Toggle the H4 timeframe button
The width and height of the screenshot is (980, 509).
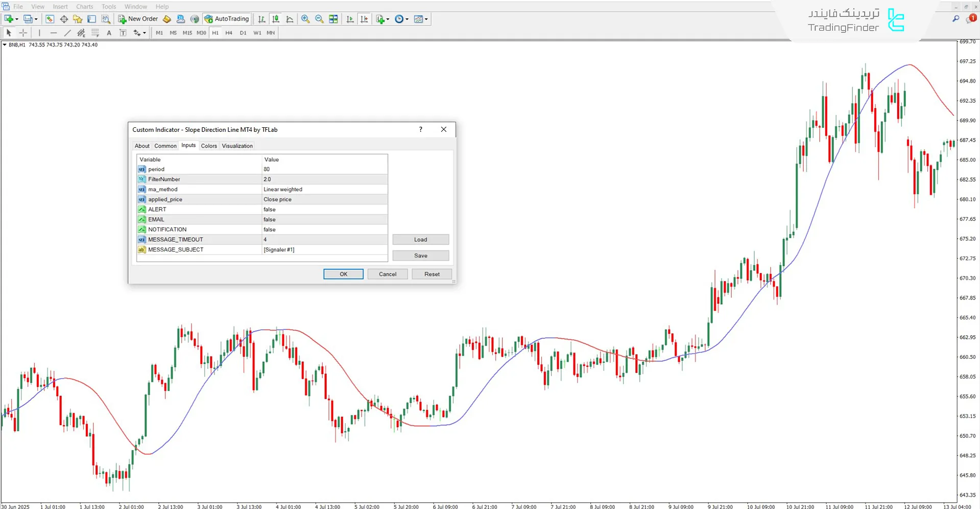tap(229, 33)
